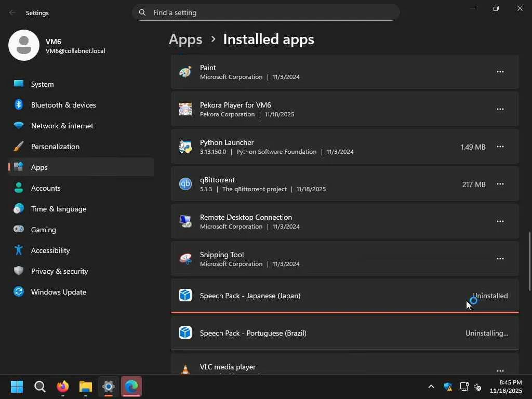
Task: Expand qBittorrent three-dot options menu
Action: click(500, 184)
